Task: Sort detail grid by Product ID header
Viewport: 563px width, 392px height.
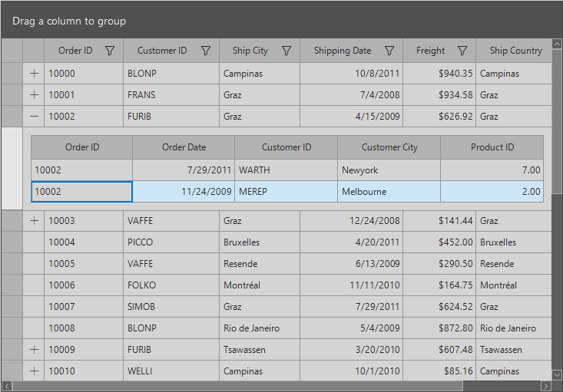Action: (492, 147)
